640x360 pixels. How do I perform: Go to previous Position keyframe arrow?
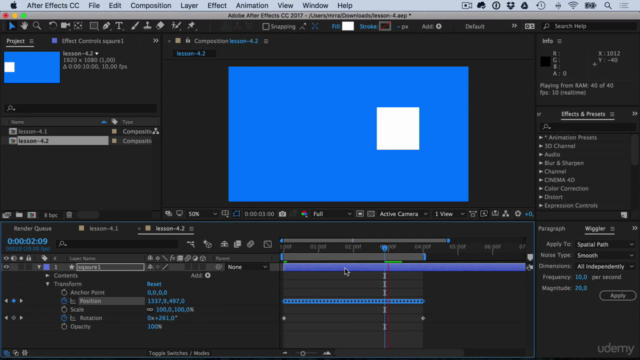coord(6,301)
